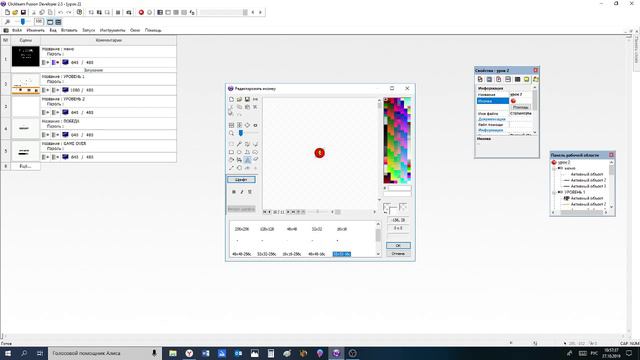This screenshot has height=360, width=640.
Task: Select the Text tool in icon editor
Action: click(x=247, y=160)
